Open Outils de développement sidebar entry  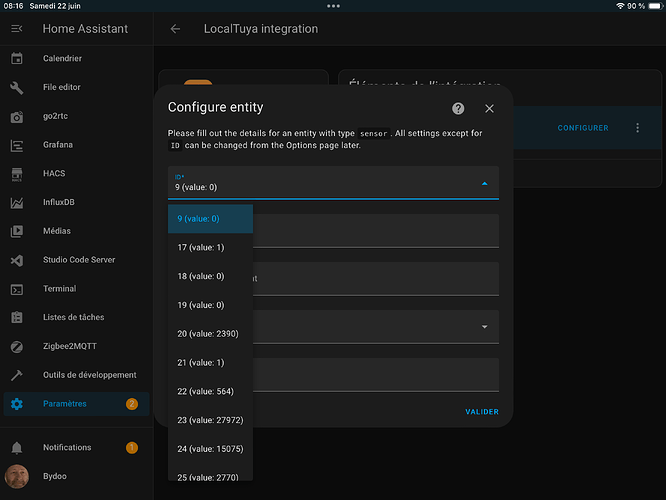tap(76, 375)
